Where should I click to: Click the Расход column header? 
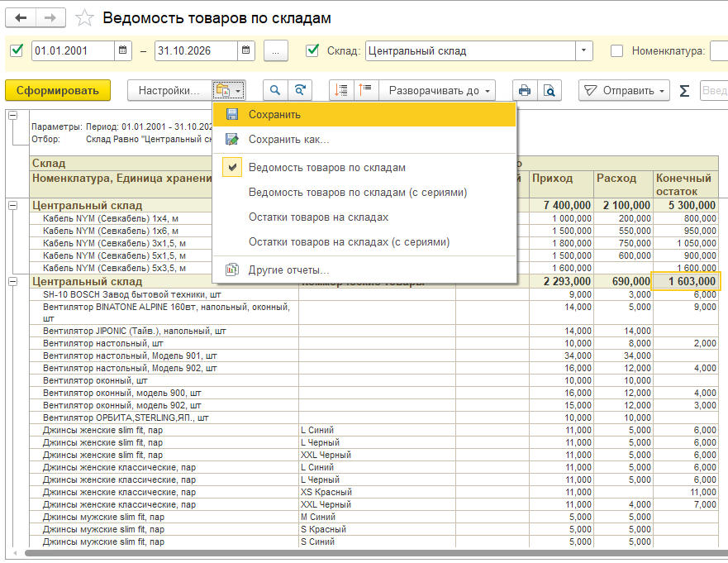(624, 184)
